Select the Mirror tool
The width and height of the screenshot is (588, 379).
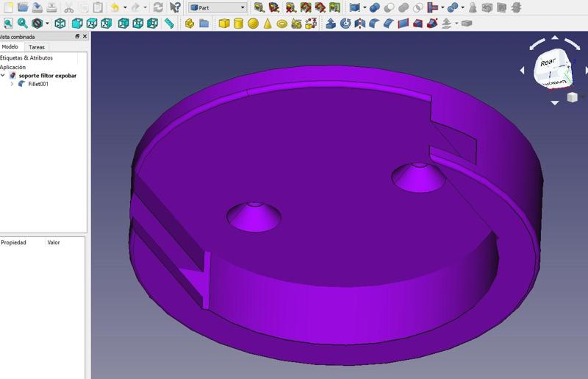pyautogui.click(x=359, y=24)
